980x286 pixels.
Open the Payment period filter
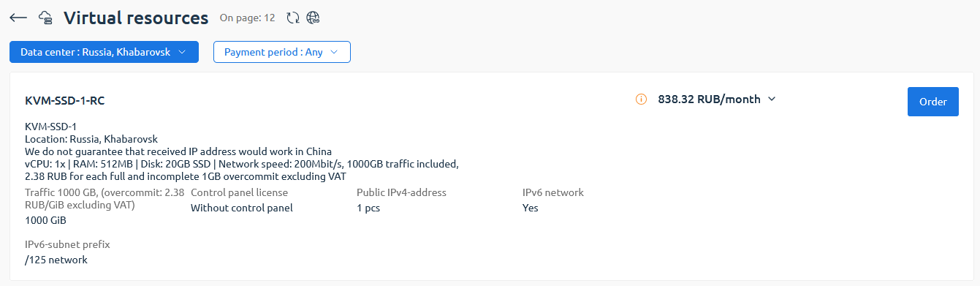[281, 52]
